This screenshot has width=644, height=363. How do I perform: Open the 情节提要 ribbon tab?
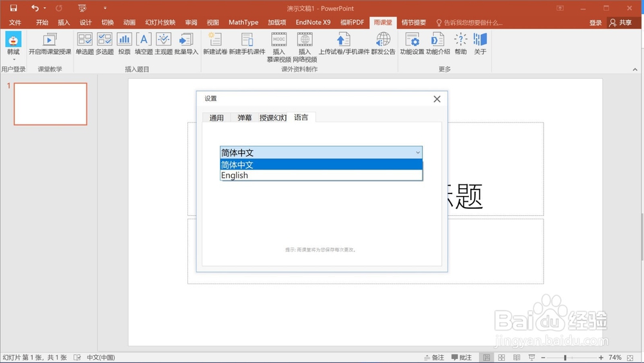tap(413, 22)
